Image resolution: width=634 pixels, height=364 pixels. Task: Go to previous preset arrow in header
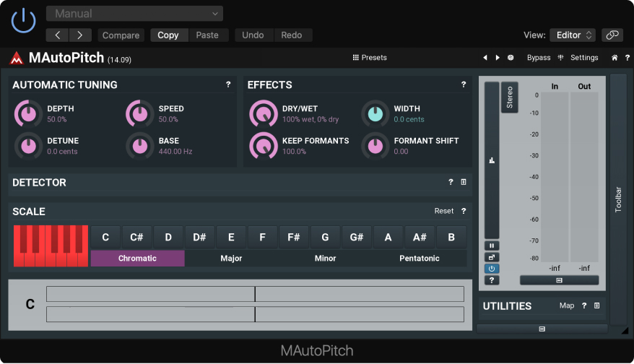(58, 35)
